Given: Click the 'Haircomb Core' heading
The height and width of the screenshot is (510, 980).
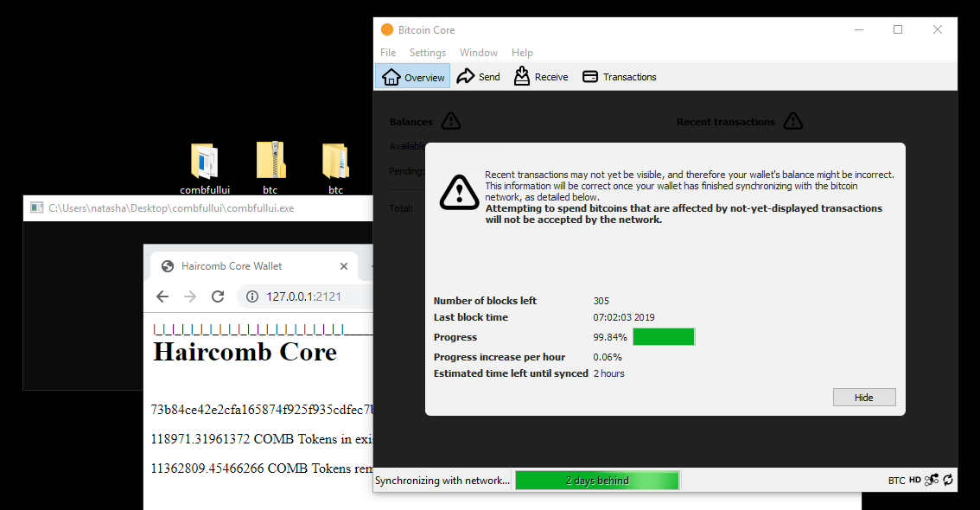Looking at the screenshot, I should 245,352.
